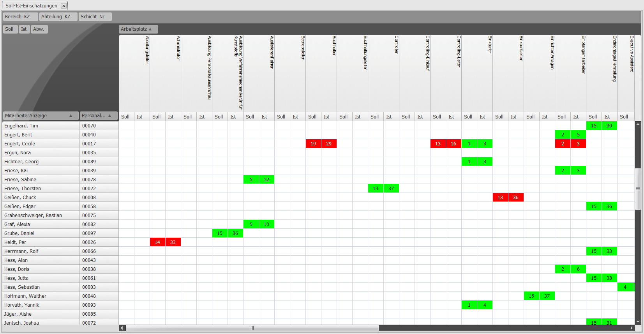Click red cell 33 for Heldt, Per
The width and height of the screenshot is (644, 334).
point(173,242)
